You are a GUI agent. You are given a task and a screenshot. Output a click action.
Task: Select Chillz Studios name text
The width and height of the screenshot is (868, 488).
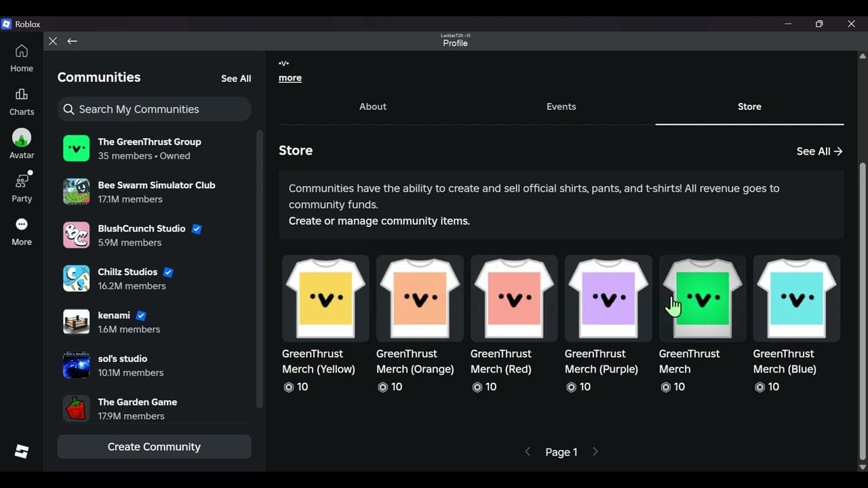[127, 272]
